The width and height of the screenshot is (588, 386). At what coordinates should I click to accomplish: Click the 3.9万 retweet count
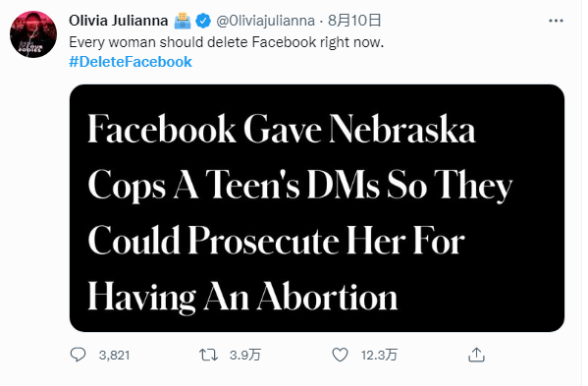point(245,355)
